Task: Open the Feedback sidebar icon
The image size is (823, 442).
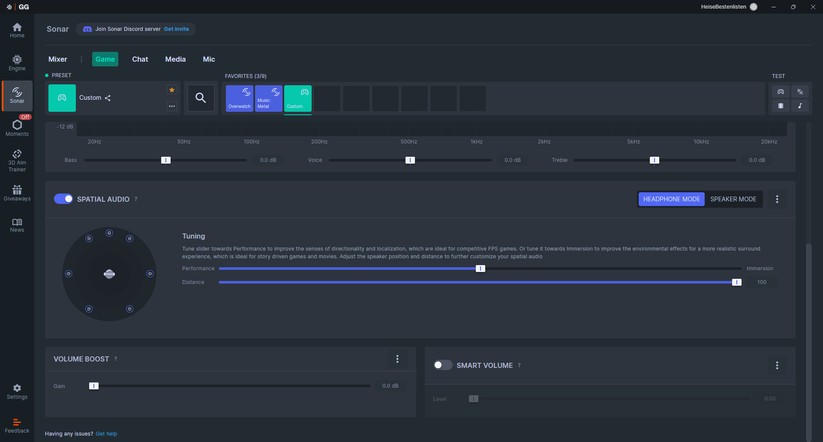Action: pyautogui.click(x=17, y=425)
